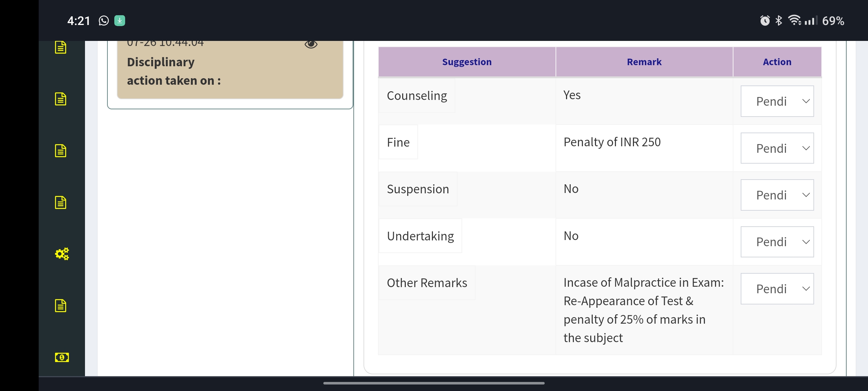This screenshot has width=868, height=391.
Task: Open the Other Remarks action dropdown
Action: click(777, 289)
